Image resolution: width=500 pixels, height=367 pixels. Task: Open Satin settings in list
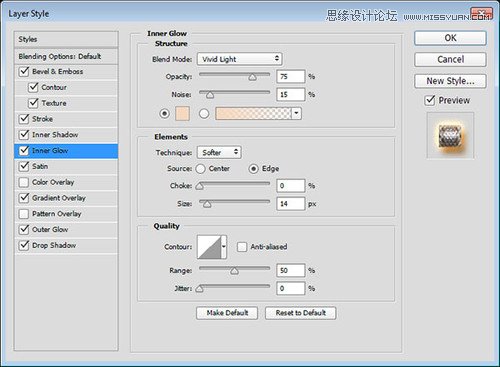tap(40, 166)
